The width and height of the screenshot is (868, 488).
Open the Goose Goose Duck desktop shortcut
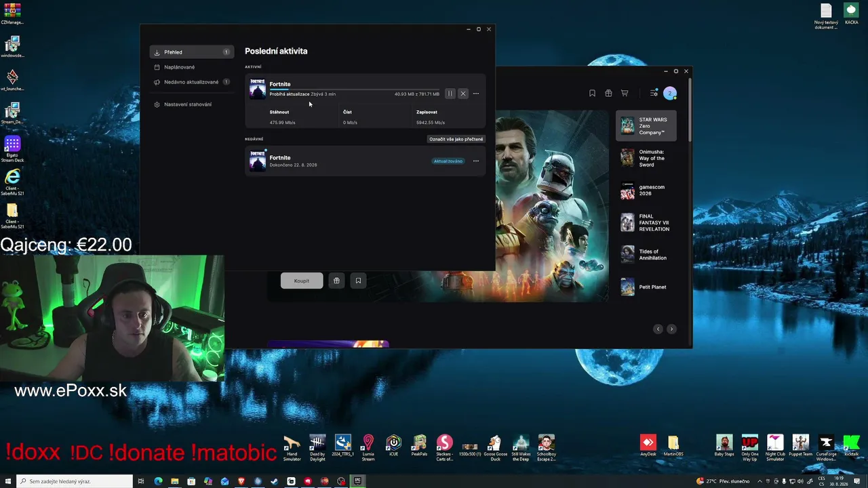(495, 448)
